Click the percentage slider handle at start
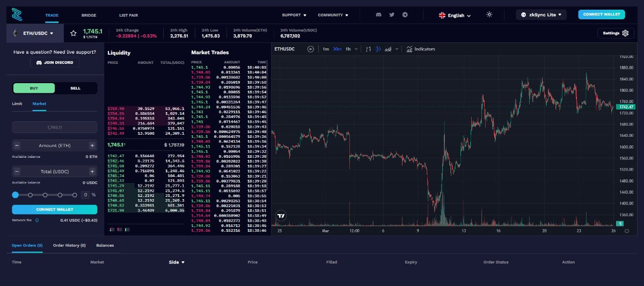The height and width of the screenshot is (286, 644). (16, 195)
